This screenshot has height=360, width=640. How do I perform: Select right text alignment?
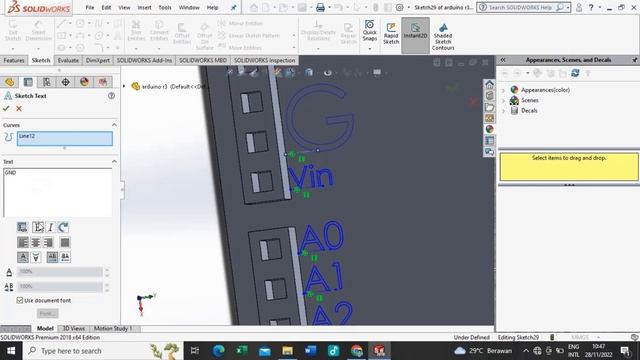tap(48, 243)
